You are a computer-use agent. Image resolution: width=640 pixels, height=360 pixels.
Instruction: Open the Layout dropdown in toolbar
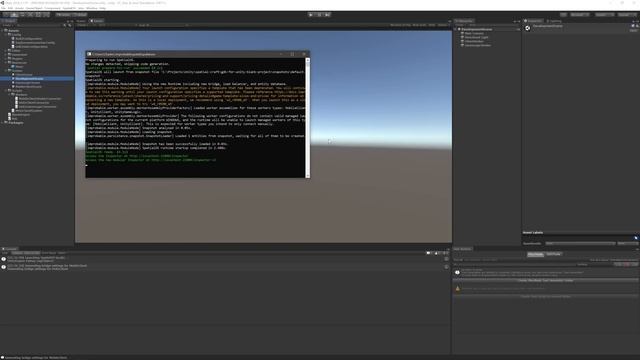[627, 15]
